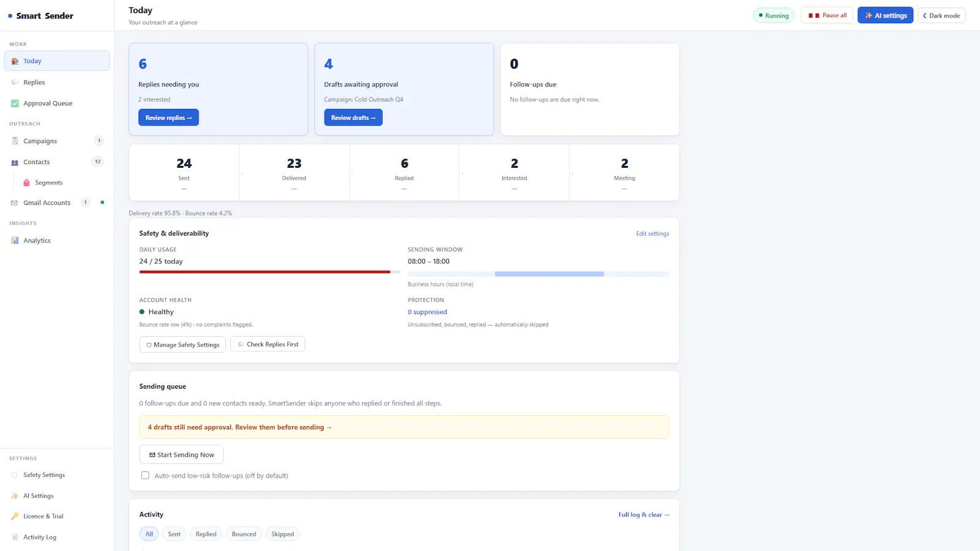
Task: Click the "Healthy" account health status
Action: 157,312
